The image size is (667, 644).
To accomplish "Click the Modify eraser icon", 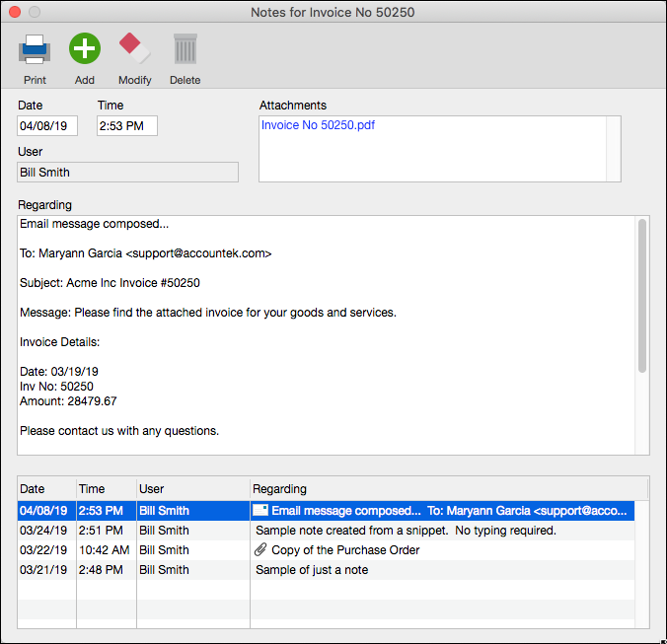I will coord(134,48).
